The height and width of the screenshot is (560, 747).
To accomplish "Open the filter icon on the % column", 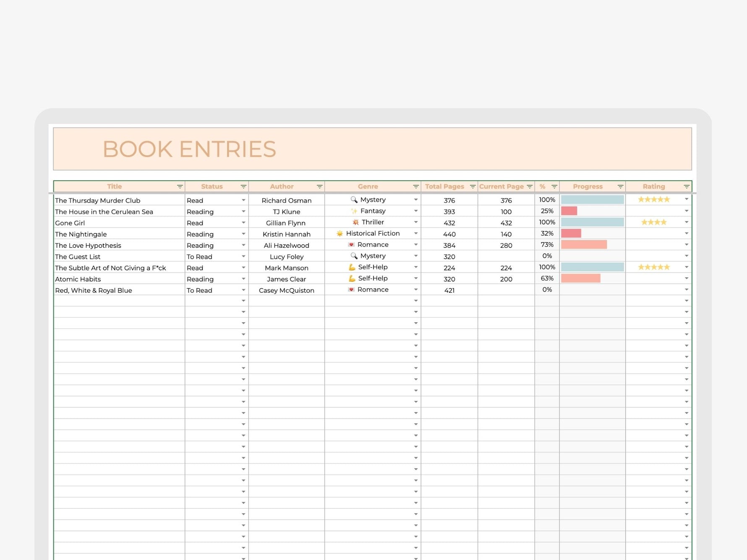I will tap(554, 186).
